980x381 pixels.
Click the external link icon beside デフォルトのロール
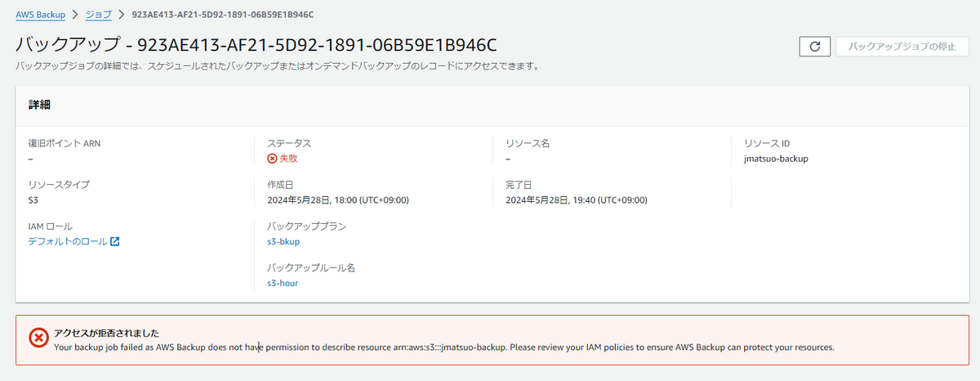pos(115,241)
